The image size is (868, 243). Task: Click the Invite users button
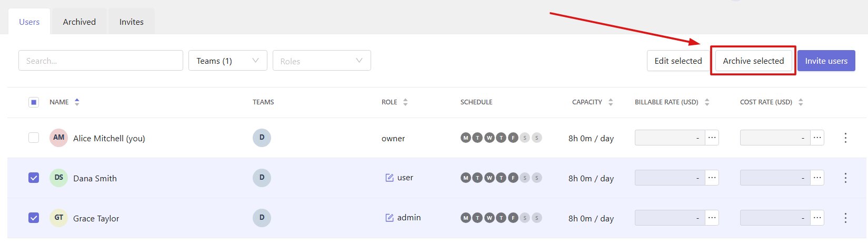(826, 61)
